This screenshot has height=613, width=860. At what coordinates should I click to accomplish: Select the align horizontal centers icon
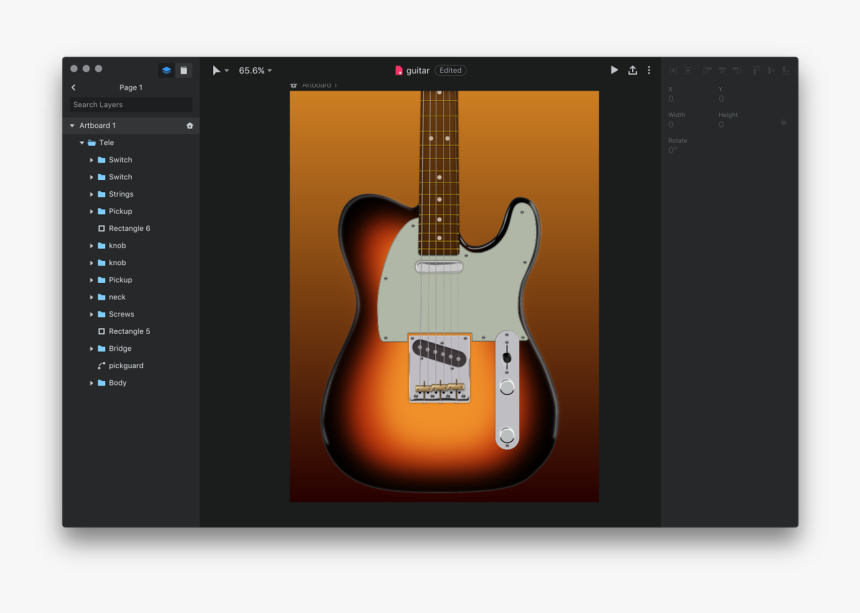(722, 70)
